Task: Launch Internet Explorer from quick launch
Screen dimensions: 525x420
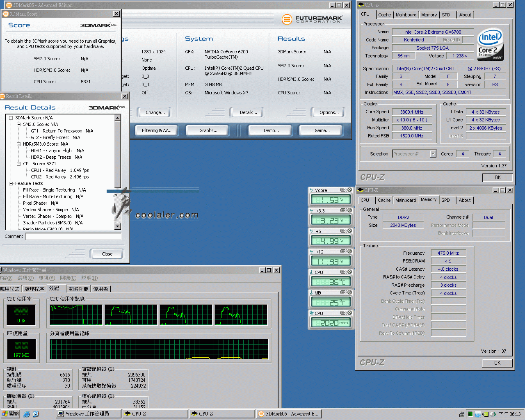Action: [27, 414]
